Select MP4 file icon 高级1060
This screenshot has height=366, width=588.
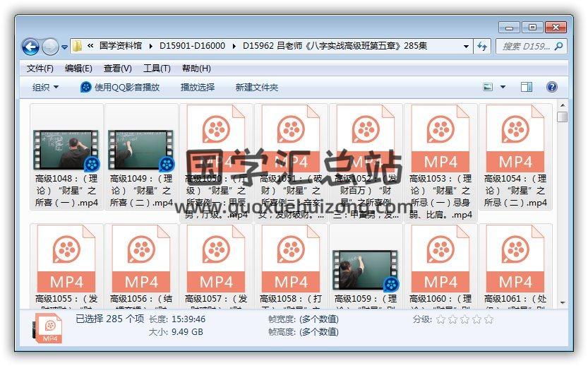[440, 259]
